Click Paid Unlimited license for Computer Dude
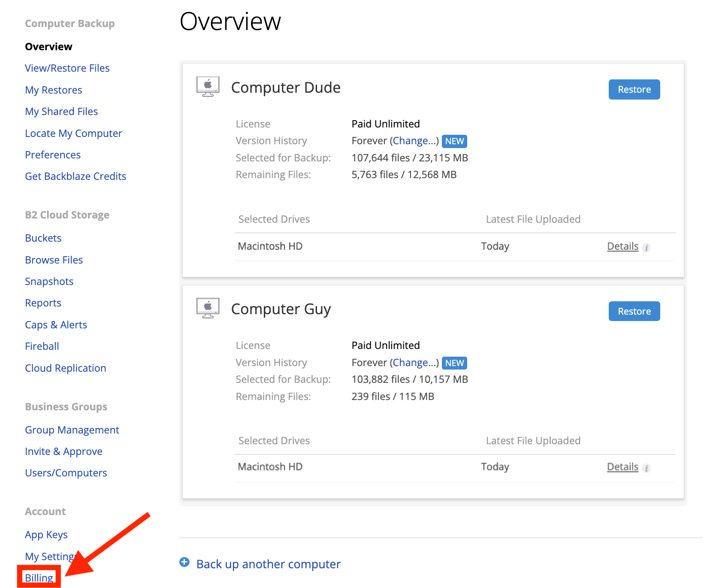Viewport: 722px width, 588px height. click(386, 124)
